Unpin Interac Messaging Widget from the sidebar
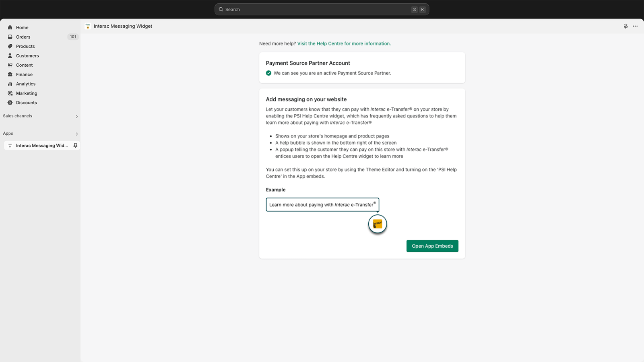 [x=76, y=145]
